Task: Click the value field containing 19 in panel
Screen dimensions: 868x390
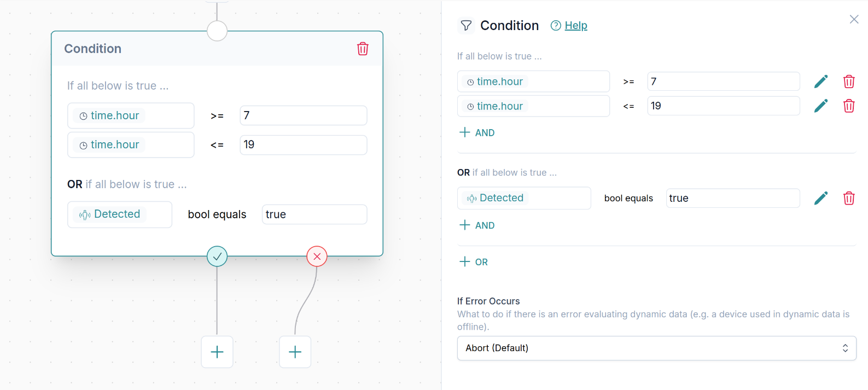Action: pos(723,106)
